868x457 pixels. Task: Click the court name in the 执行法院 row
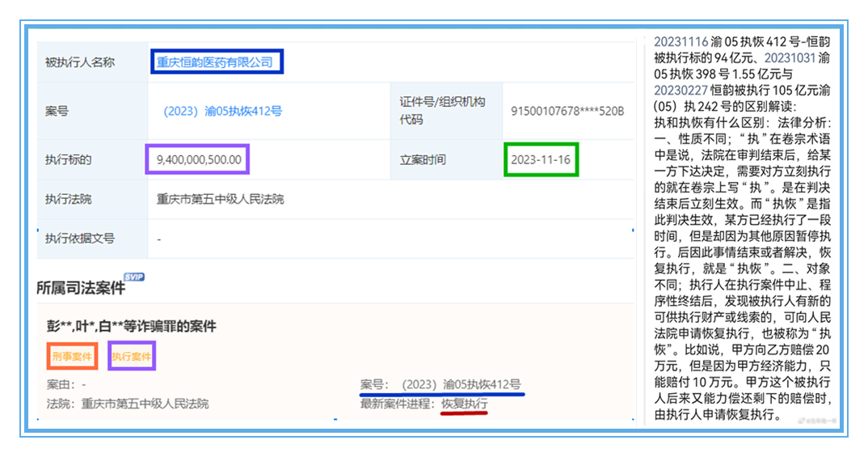(221, 200)
